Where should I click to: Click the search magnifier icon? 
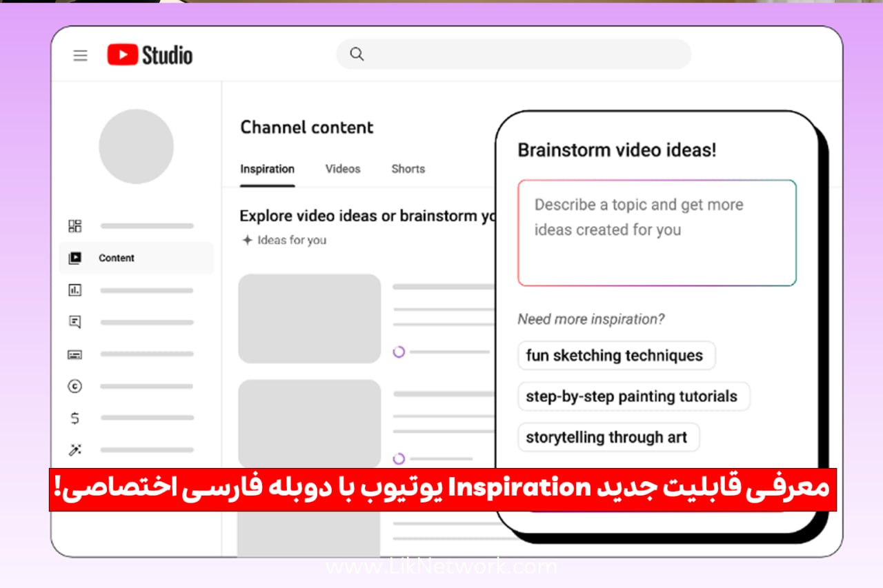[357, 54]
